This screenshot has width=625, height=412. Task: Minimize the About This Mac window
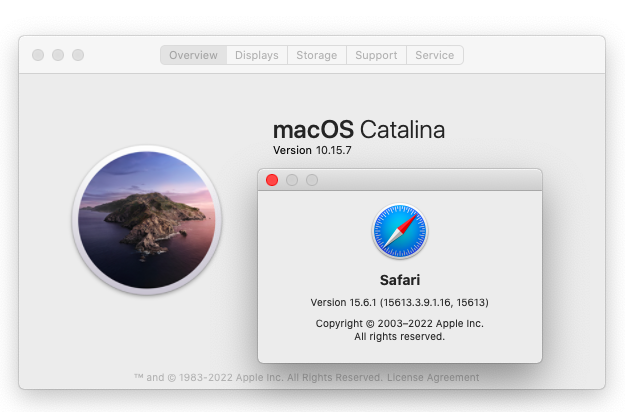[x=58, y=55]
